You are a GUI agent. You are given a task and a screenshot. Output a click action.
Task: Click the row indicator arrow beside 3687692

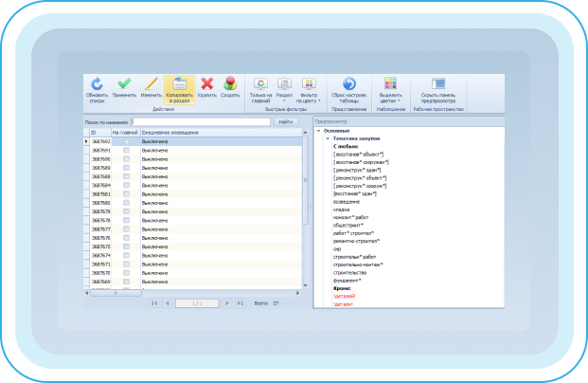click(86, 141)
